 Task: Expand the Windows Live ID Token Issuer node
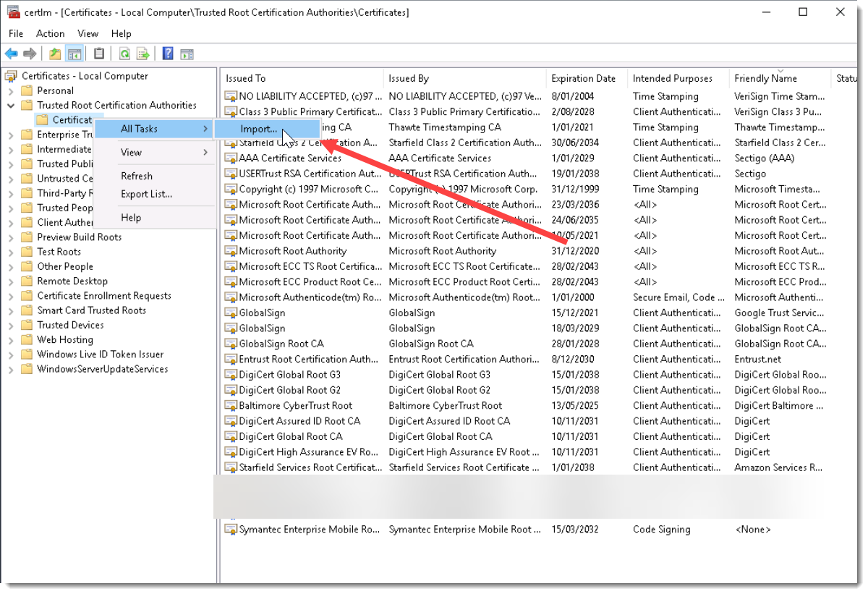pos(11,355)
